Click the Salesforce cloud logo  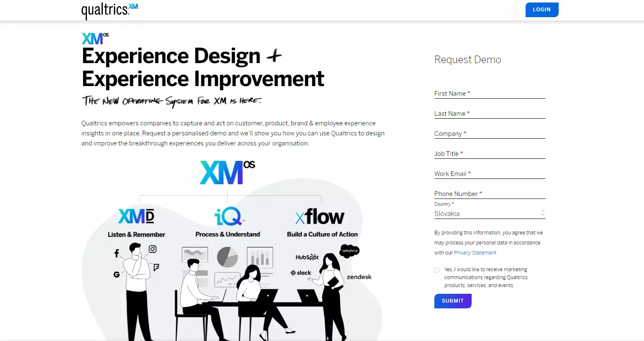[x=349, y=251]
